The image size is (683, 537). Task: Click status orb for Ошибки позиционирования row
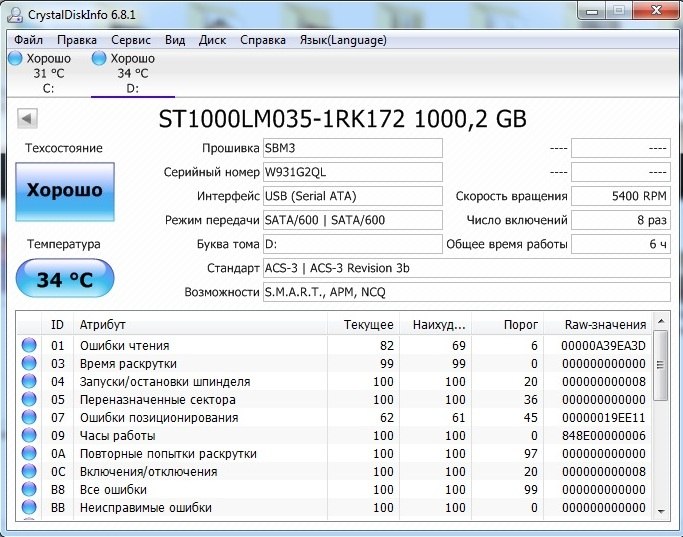coord(29,418)
